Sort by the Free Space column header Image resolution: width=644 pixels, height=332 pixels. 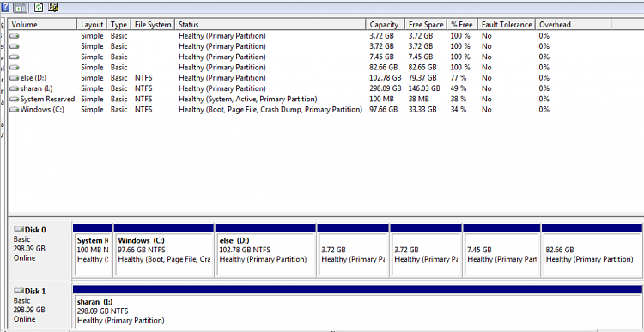(x=426, y=25)
